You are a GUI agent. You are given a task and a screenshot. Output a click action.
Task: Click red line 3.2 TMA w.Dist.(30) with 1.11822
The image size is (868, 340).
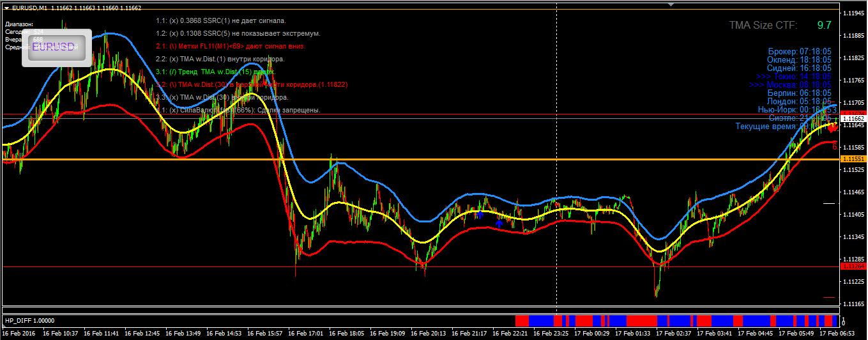coord(251,84)
